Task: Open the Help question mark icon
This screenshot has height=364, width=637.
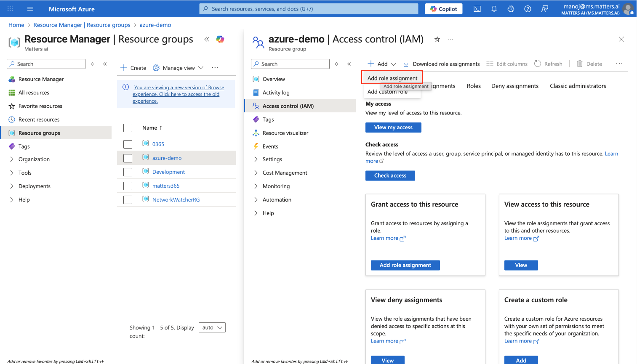Action: 528,9
